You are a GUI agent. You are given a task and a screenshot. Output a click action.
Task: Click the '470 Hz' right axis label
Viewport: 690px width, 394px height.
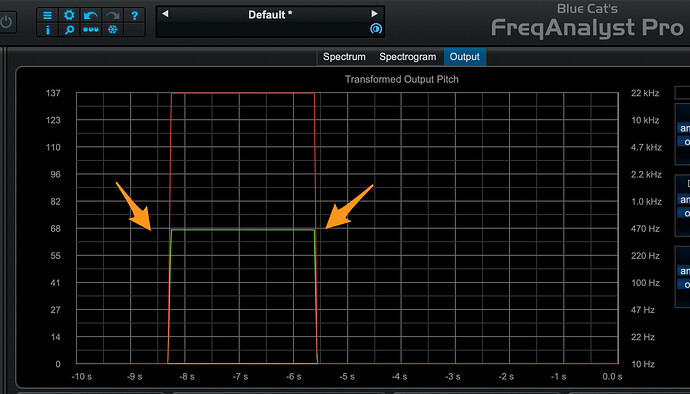coord(645,228)
